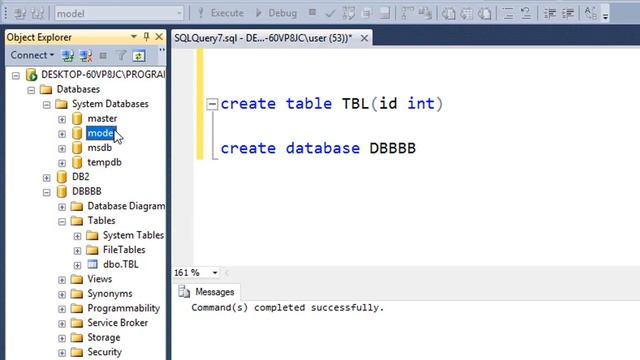640x360 pixels.
Task: Open the available databases dropdown showing model
Action: coord(119,13)
